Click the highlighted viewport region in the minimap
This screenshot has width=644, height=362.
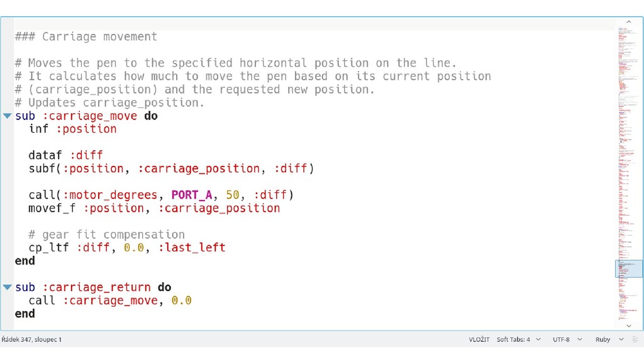[629, 269]
